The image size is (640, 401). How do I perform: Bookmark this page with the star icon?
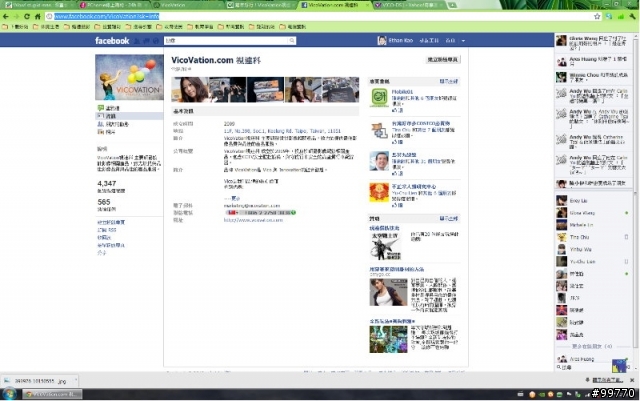597,16
